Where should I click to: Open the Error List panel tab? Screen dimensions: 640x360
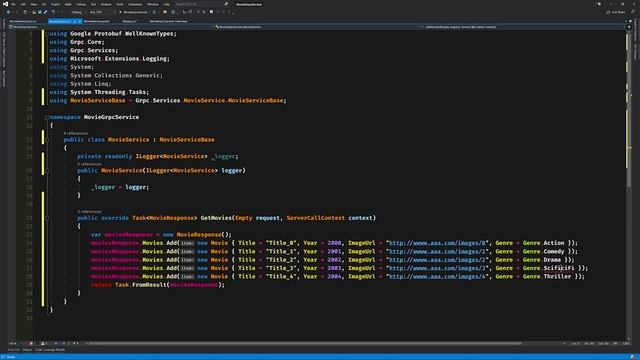13,350
